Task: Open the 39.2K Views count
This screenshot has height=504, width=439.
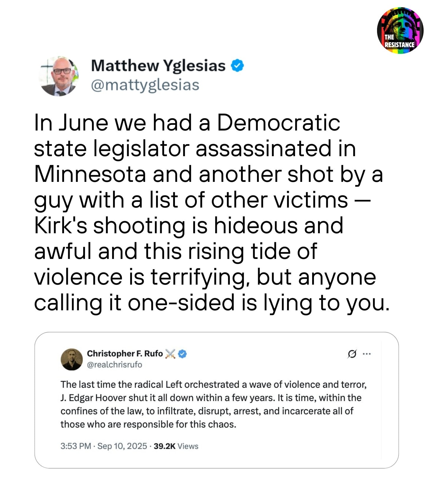Action: click(176, 446)
